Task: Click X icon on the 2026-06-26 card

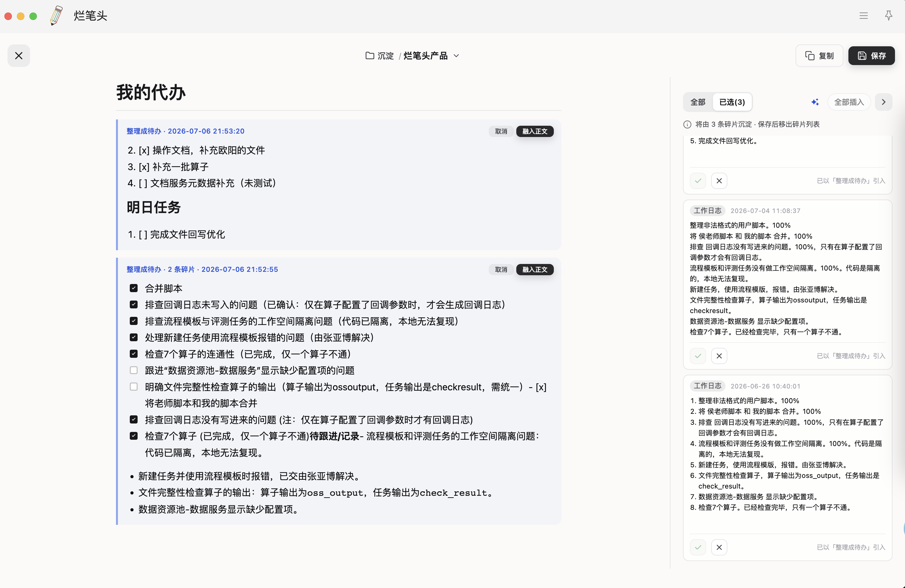Action: (x=719, y=547)
